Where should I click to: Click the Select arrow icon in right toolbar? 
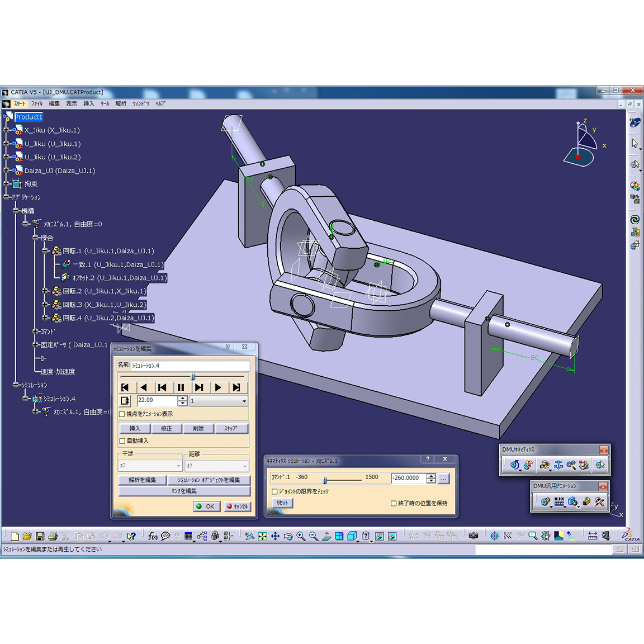634,143
